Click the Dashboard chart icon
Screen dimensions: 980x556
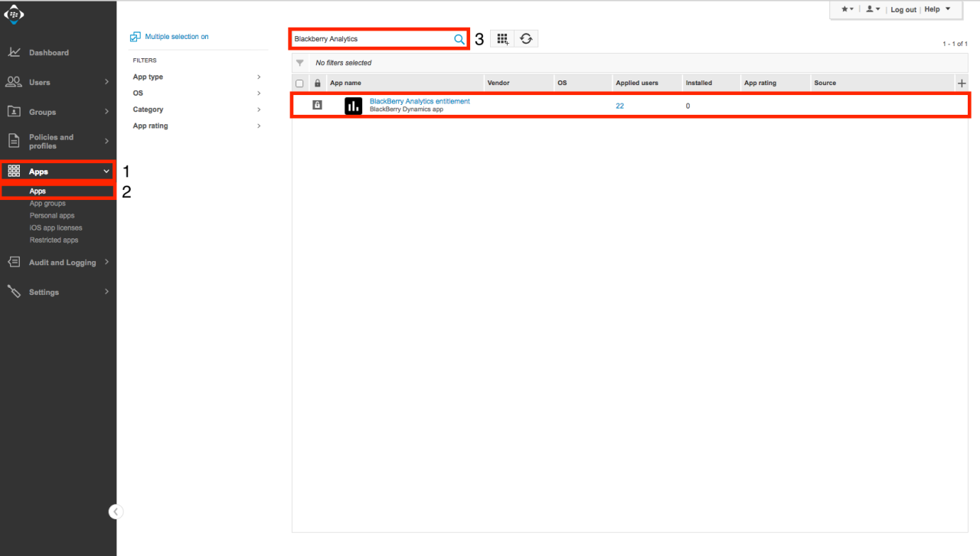[x=14, y=52]
